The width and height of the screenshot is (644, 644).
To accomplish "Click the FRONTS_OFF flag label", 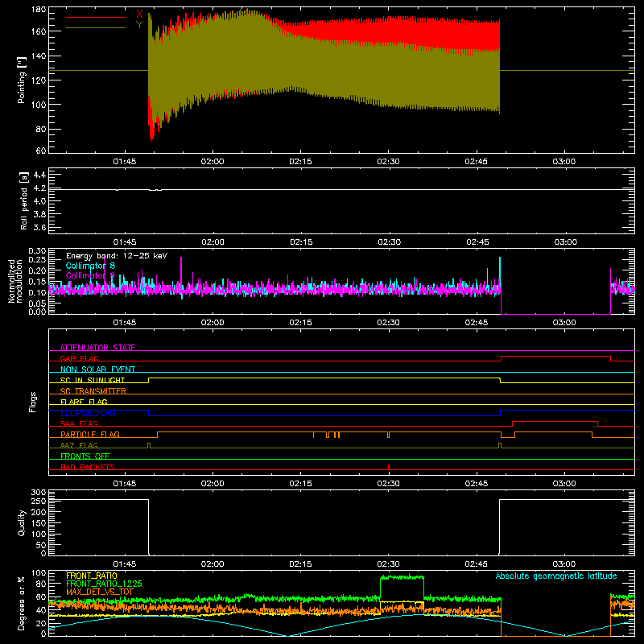I will (85, 456).
